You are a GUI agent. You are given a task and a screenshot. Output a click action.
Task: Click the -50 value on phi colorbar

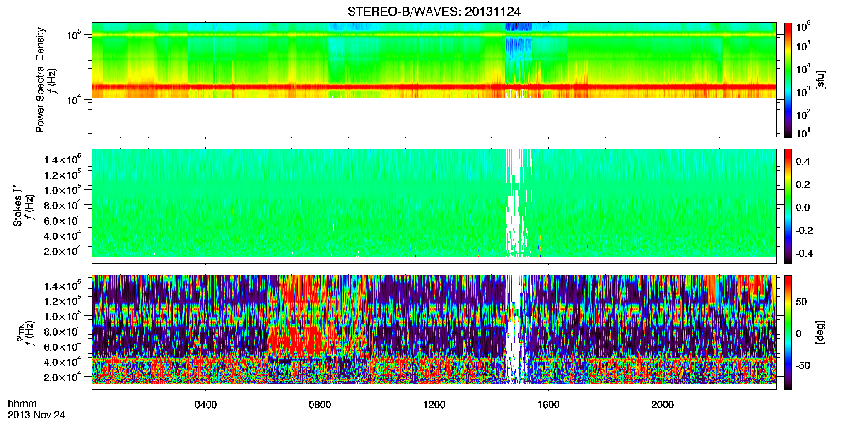click(802, 365)
